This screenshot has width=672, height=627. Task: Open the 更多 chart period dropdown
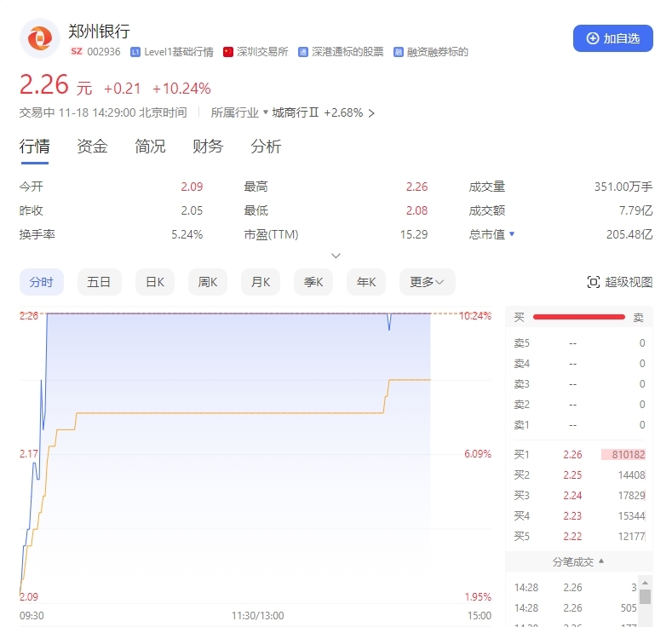[x=427, y=282]
